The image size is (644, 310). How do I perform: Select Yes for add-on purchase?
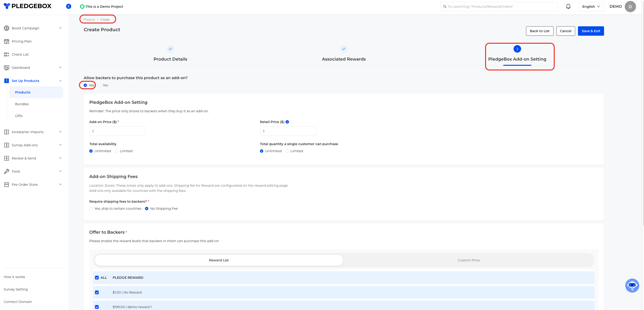(85, 85)
